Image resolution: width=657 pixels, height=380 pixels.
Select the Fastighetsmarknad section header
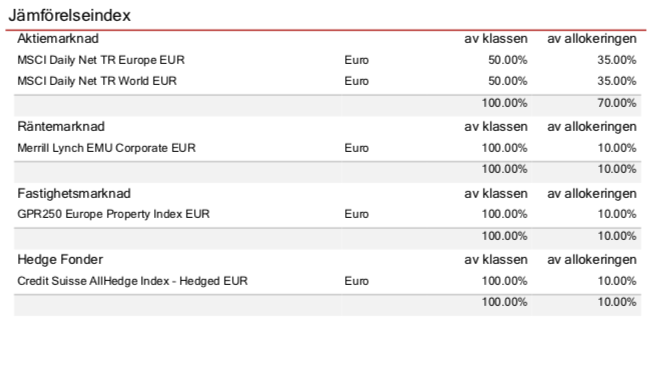pos(74,194)
